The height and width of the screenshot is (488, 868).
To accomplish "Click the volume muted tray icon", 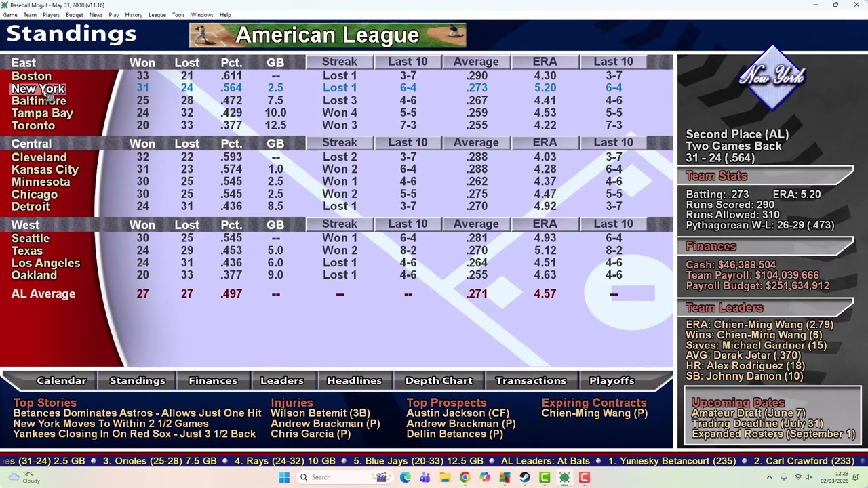I will (809, 477).
